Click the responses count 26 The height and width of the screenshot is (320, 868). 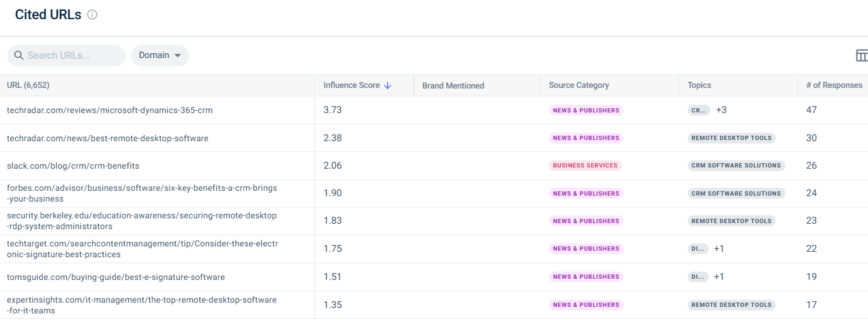[811, 166]
